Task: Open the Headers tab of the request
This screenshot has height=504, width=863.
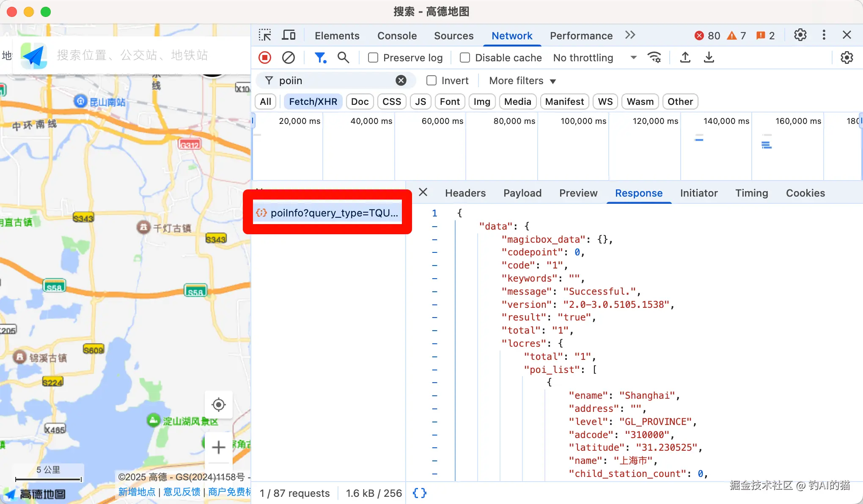Action: pyautogui.click(x=465, y=193)
